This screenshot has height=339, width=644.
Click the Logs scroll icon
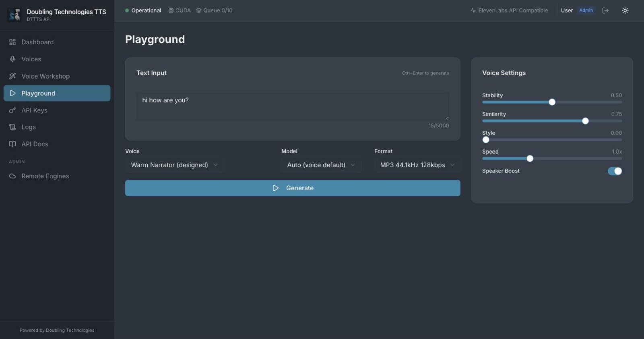(x=12, y=127)
